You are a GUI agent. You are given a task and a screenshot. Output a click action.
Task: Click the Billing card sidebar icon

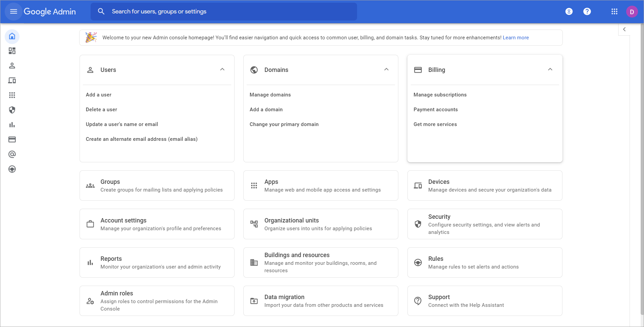(12, 139)
